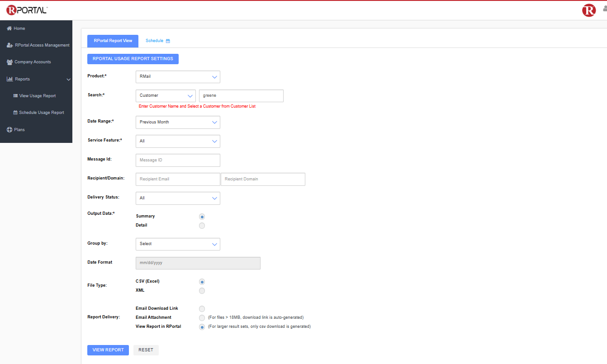Click the Message ID input field
The width and height of the screenshot is (607, 364).
pyautogui.click(x=178, y=160)
